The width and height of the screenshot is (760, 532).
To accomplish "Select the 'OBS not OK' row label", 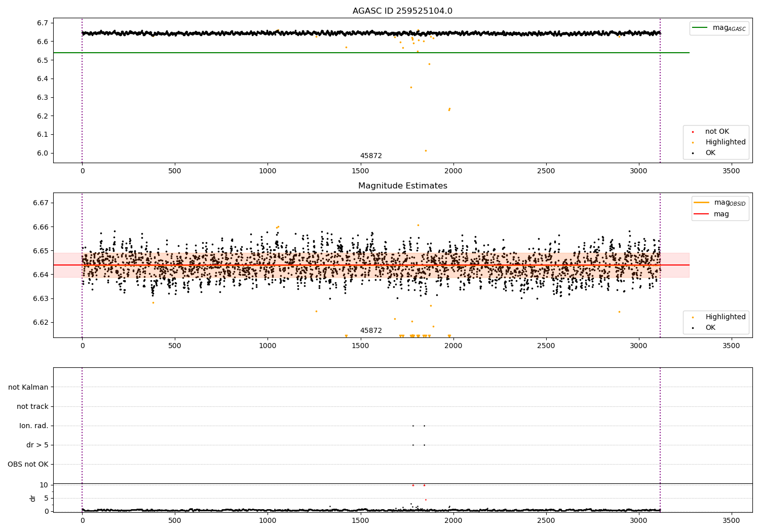I will click(x=28, y=464).
